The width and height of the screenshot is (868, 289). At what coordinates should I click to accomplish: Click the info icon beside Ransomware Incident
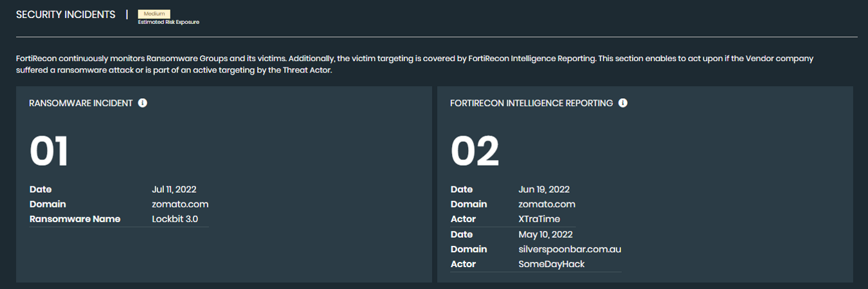tap(143, 103)
